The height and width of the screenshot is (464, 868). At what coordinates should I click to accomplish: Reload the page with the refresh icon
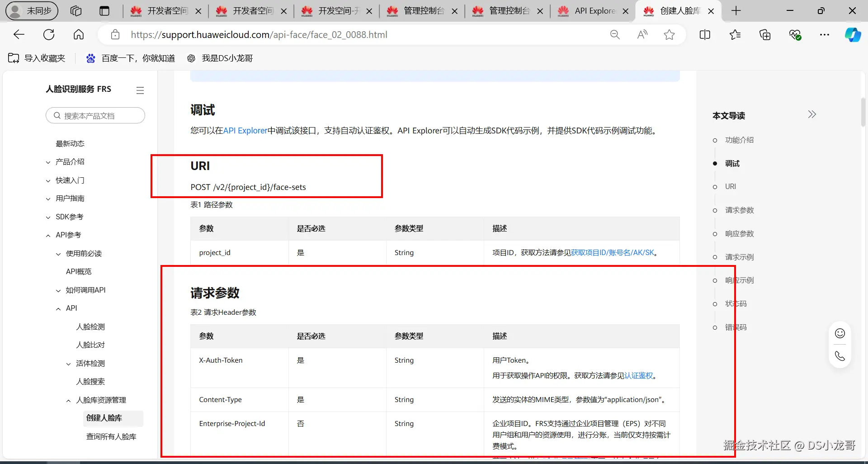pos(49,34)
